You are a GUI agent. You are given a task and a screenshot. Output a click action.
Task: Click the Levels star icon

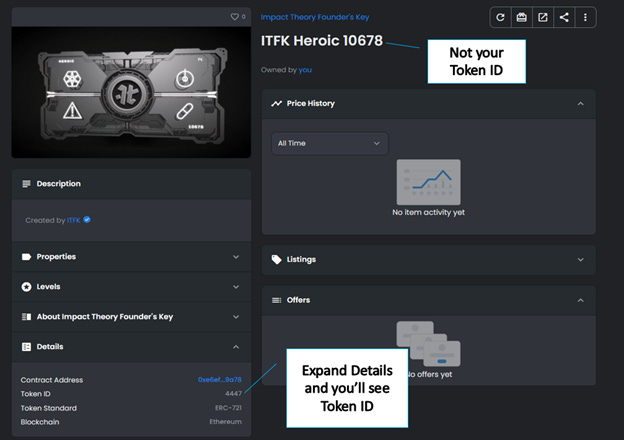(26, 287)
